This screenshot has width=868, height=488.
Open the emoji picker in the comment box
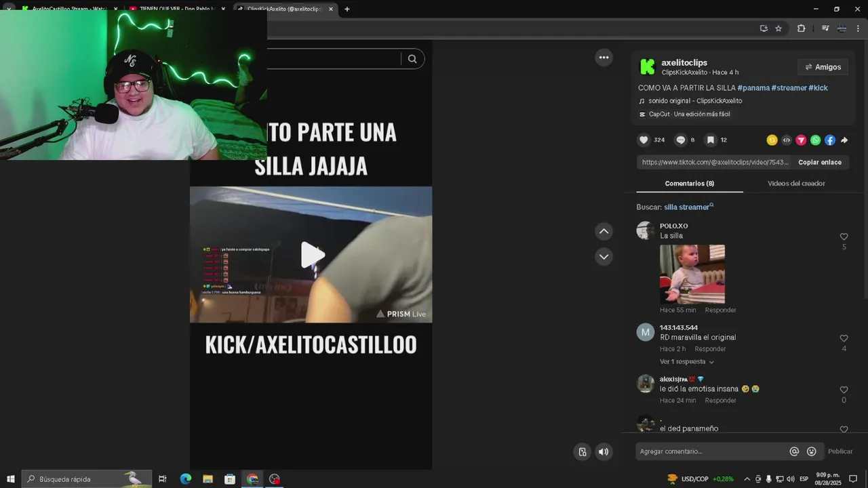pyautogui.click(x=812, y=451)
